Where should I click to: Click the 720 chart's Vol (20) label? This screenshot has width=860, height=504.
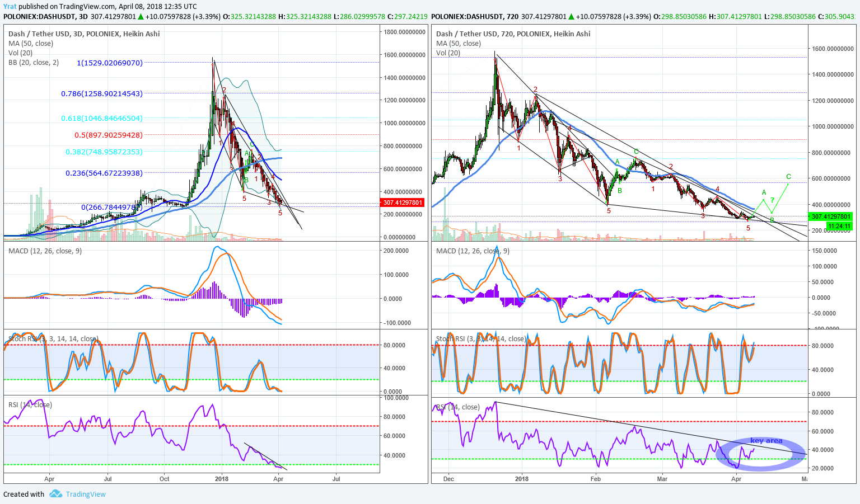448,53
